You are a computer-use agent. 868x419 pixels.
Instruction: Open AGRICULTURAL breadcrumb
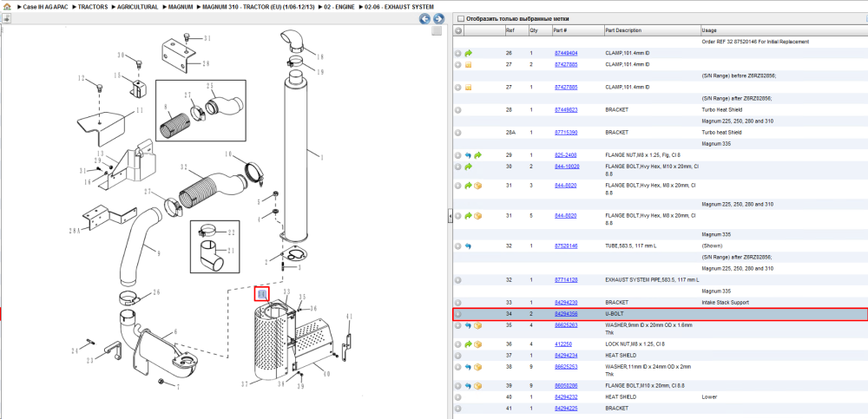[138, 7]
